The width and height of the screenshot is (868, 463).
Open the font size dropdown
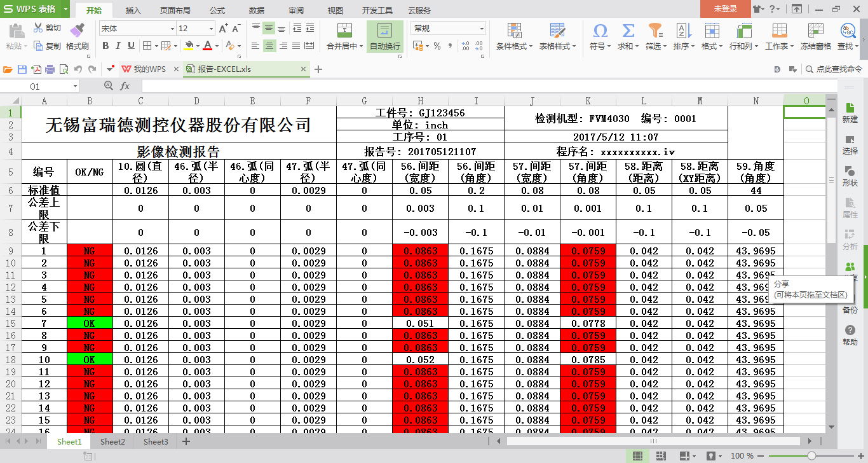pyautogui.click(x=211, y=29)
